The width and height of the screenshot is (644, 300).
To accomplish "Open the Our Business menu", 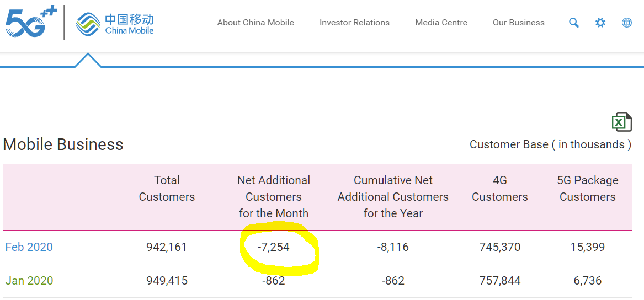I will point(518,23).
